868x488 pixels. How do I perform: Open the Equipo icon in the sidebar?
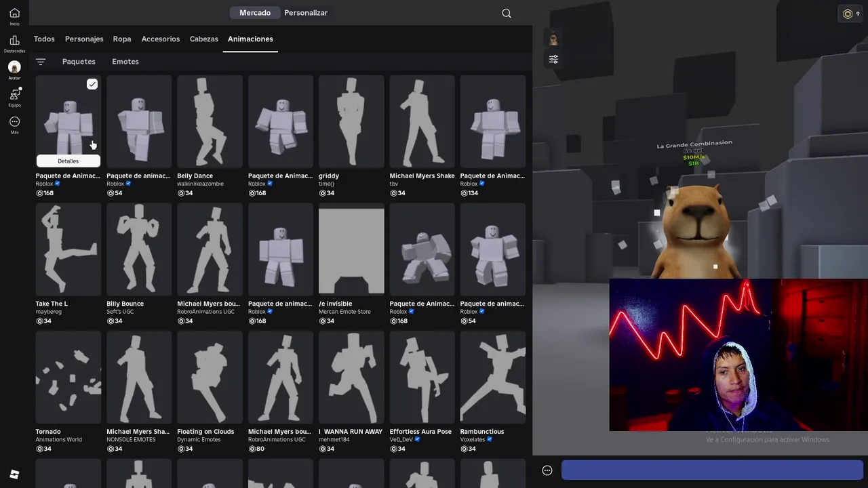[x=14, y=94]
